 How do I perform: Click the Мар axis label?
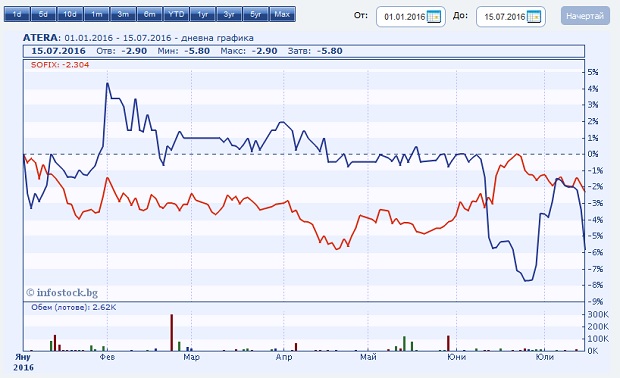point(191,357)
